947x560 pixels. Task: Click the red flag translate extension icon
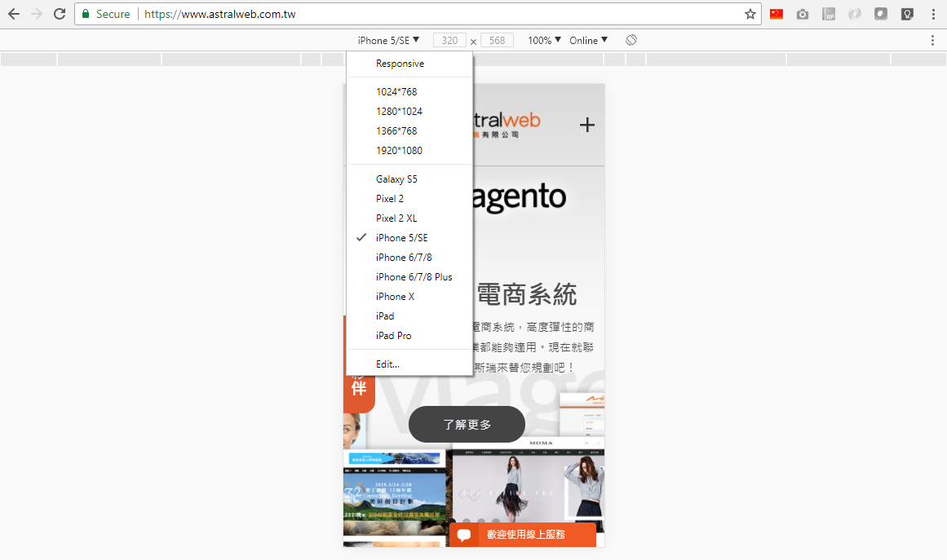[x=776, y=14]
